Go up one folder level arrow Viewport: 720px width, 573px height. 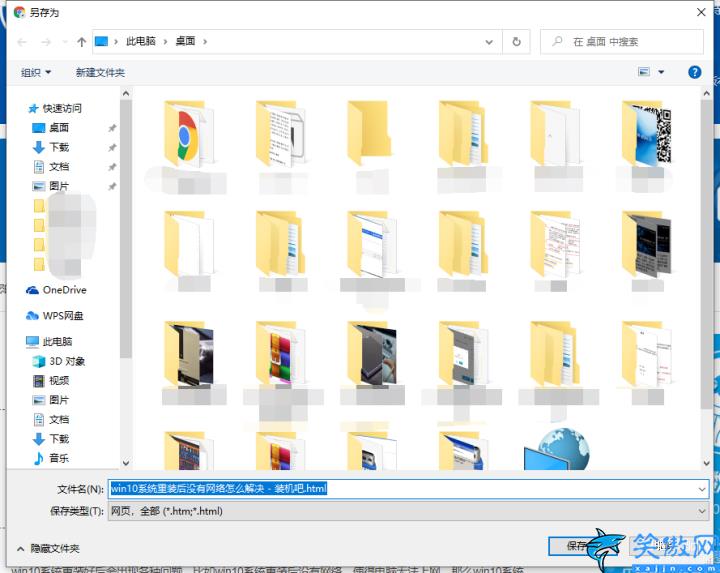81,42
